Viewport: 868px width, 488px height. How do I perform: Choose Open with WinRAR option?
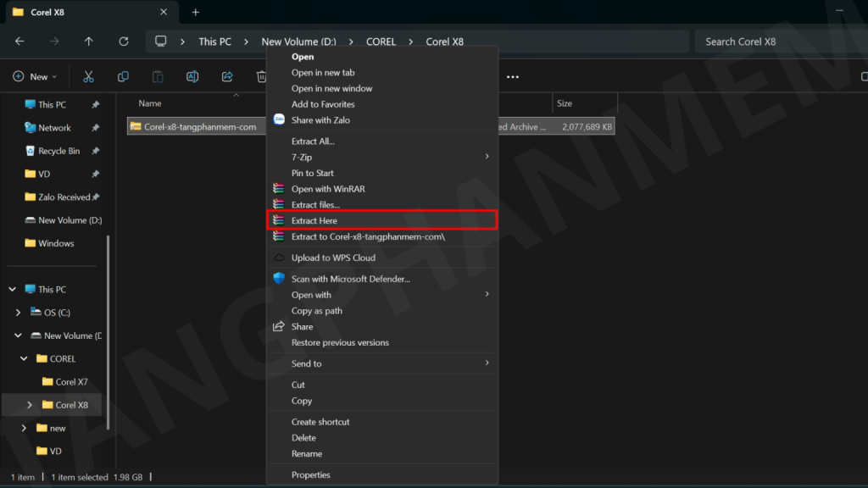point(328,189)
